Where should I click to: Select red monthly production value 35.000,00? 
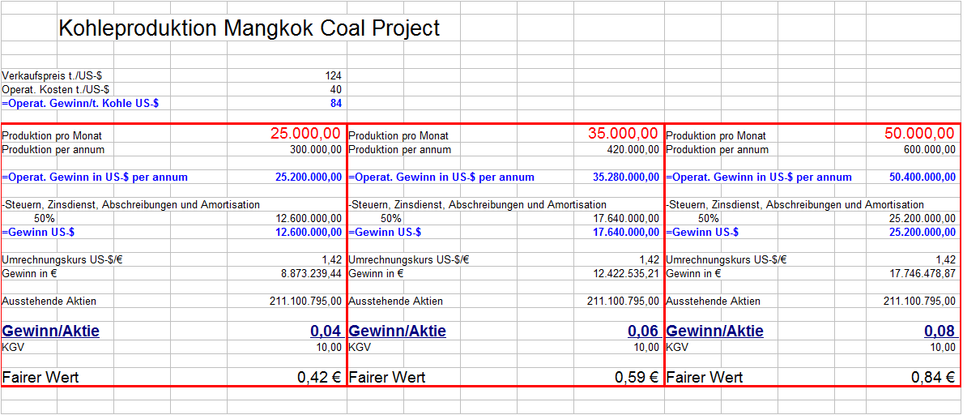pyautogui.click(x=623, y=134)
